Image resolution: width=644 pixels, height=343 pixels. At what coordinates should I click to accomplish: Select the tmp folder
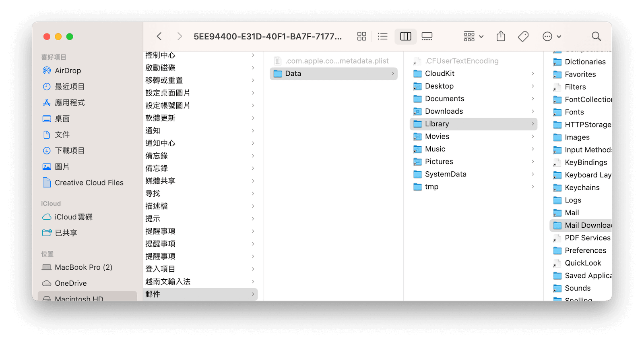tap(473, 187)
